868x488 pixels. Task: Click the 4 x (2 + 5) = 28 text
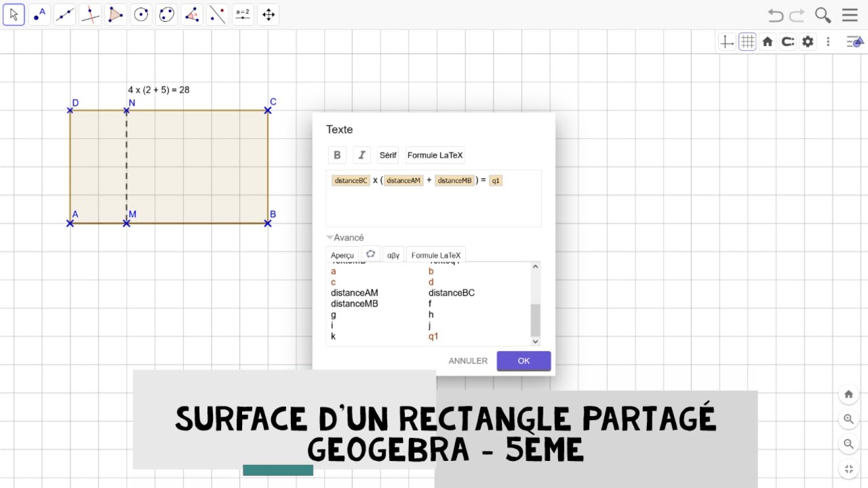tap(159, 89)
